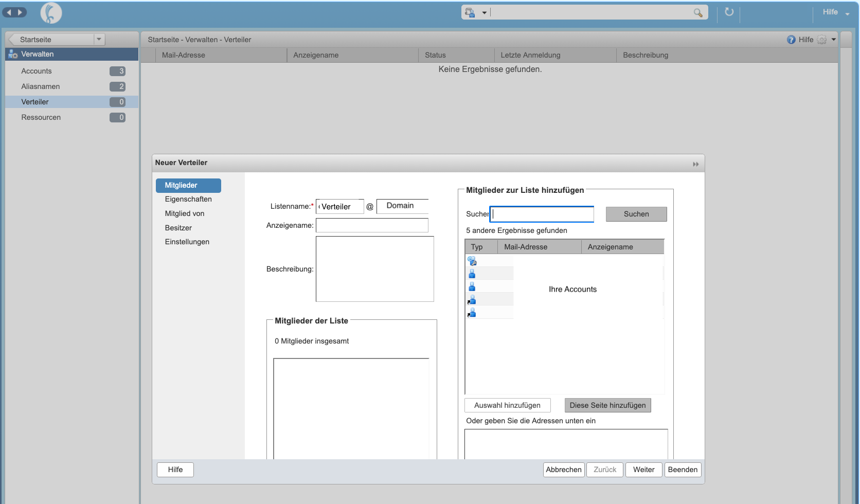This screenshot has width=860, height=504.
Task: Select the last alias account icon in the results
Action: click(x=472, y=312)
